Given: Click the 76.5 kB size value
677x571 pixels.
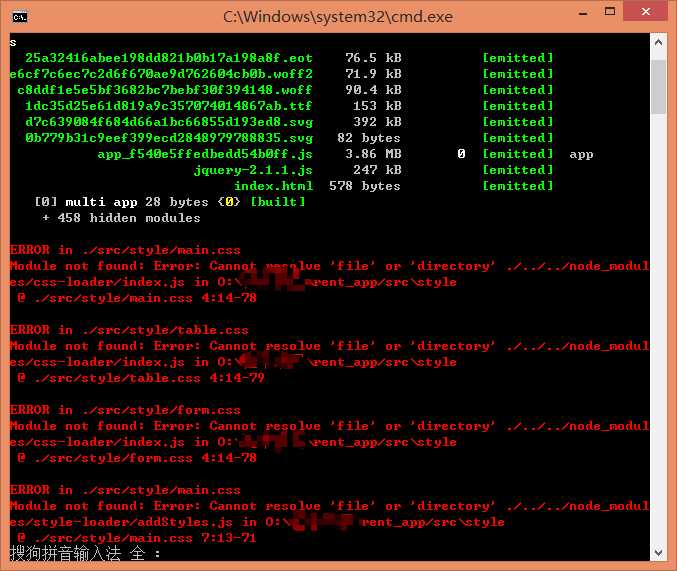Looking at the screenshot, I should coord(373,58).
